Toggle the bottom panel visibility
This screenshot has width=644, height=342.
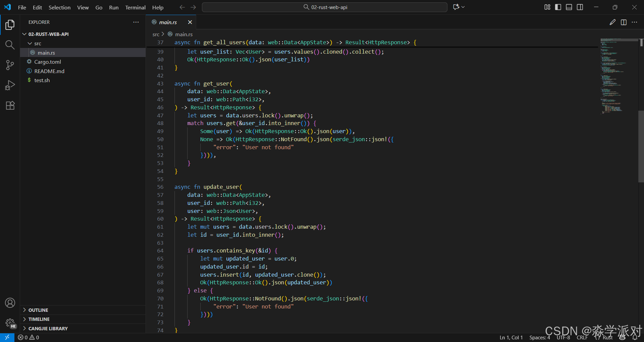click(569, 7)
